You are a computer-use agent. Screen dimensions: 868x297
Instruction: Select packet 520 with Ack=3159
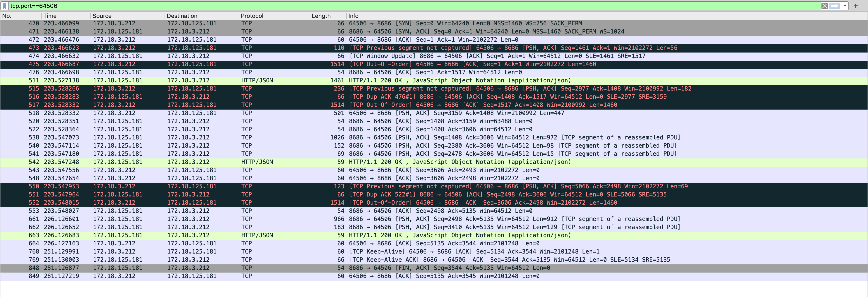point(434,121)
